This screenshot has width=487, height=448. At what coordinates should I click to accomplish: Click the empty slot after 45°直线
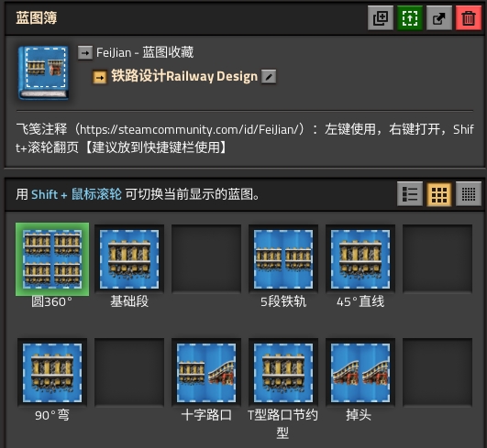(x=437, y=259)
